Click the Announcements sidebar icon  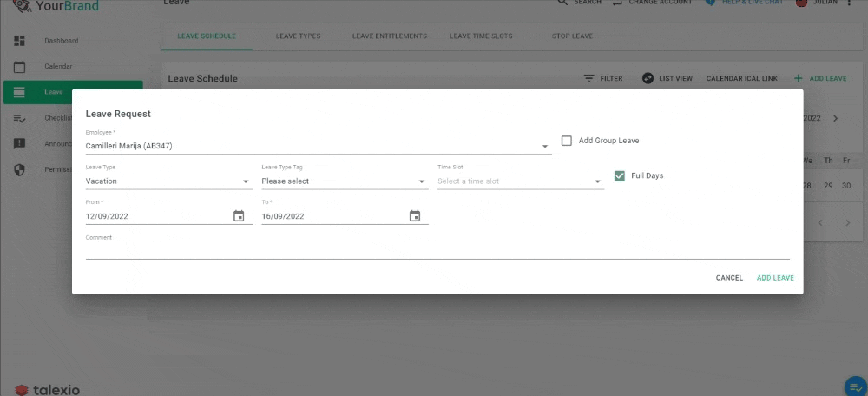tap(19, 144)
